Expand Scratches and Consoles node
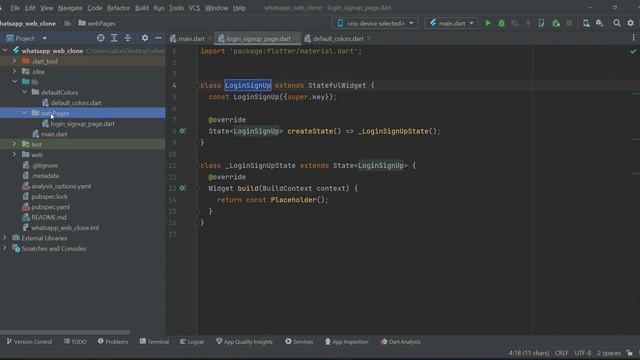The width and height of the screenshot is (640, 360). pyautogui.click(x=4, y=248)
